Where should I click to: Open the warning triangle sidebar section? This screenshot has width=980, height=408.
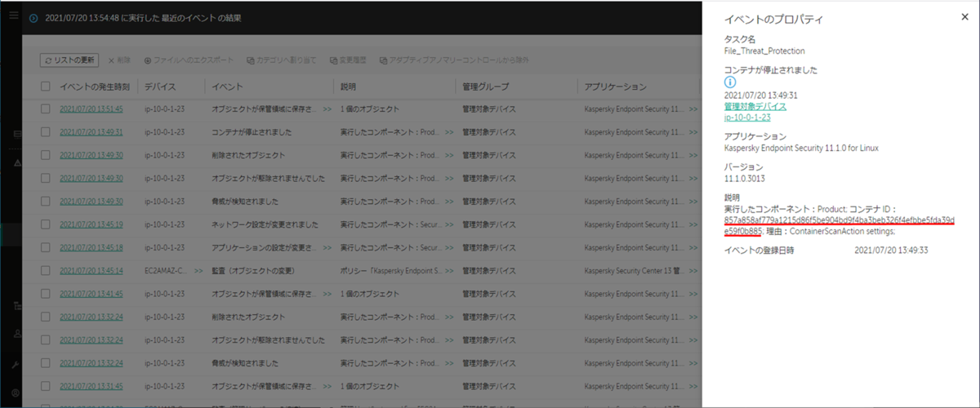(x=16, y=162)
